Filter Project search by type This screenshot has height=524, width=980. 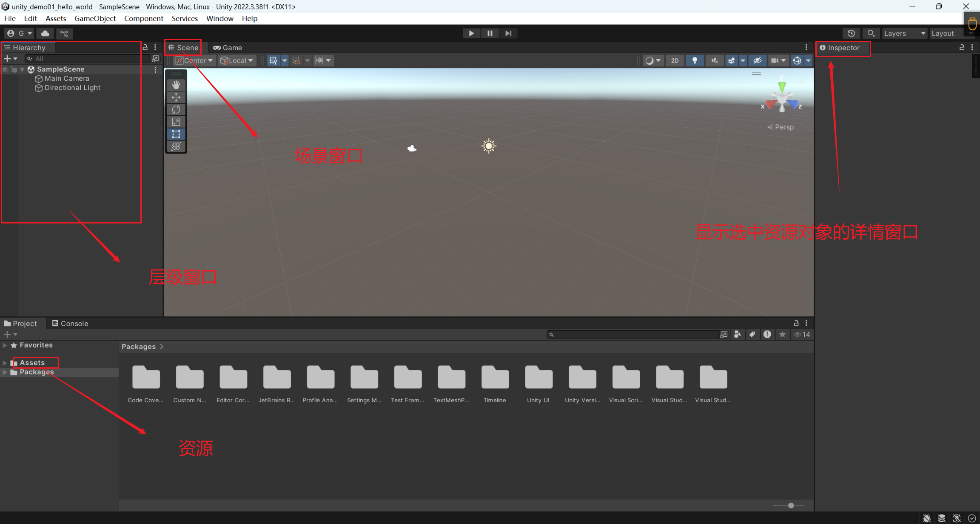738,334
